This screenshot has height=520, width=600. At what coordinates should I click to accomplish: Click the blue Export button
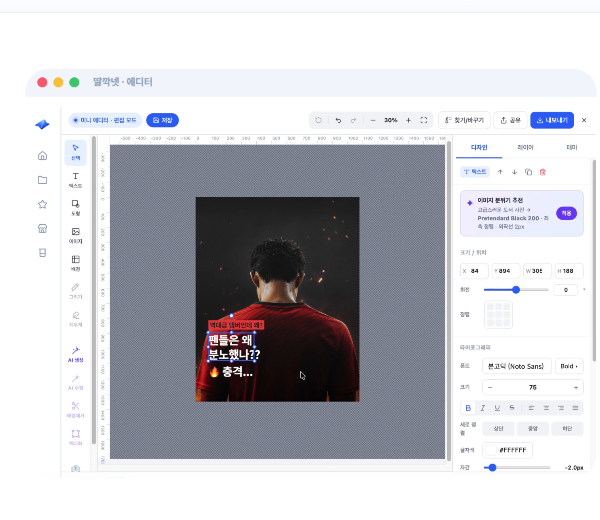coord(552,120)
